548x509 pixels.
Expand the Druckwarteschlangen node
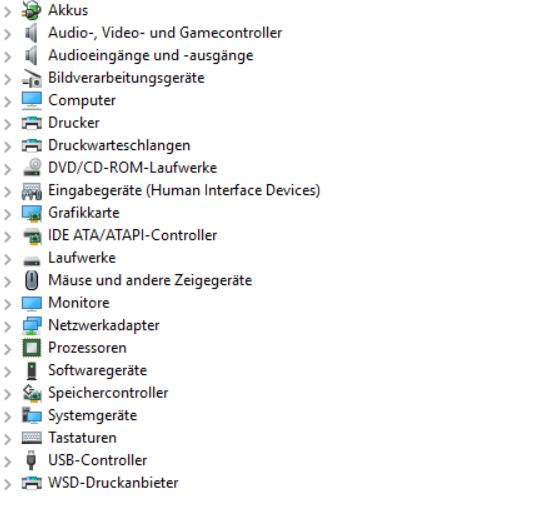(x=8, y=146)
